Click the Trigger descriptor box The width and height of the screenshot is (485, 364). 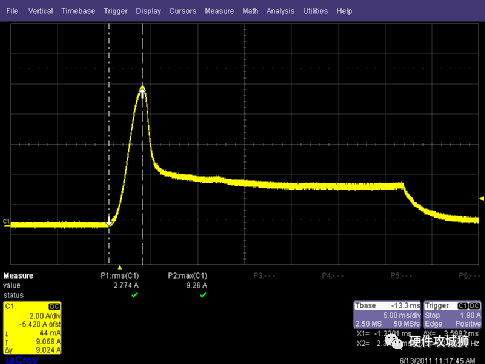[x=452, y=315]
